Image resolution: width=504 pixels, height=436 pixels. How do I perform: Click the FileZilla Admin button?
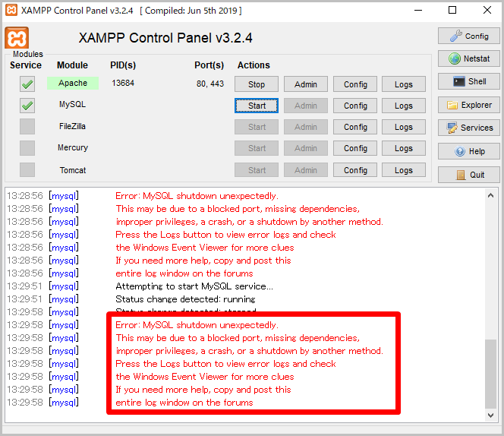[306, 127]
